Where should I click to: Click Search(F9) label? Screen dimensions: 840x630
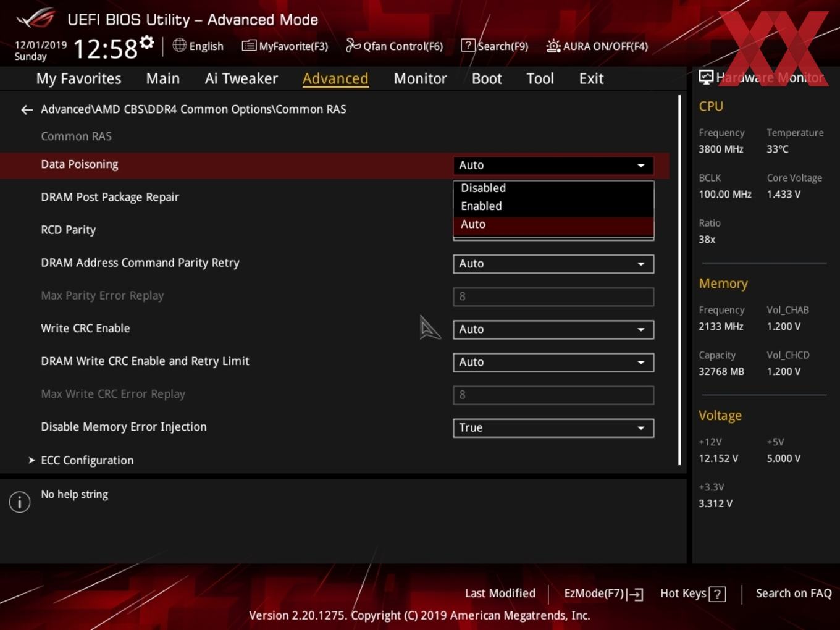coord(503,46)
